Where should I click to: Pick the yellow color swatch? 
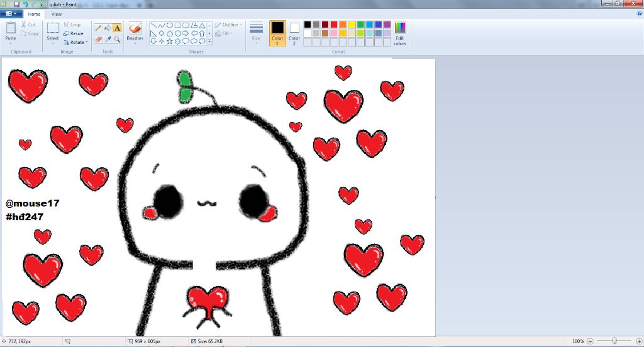point(352,25)
